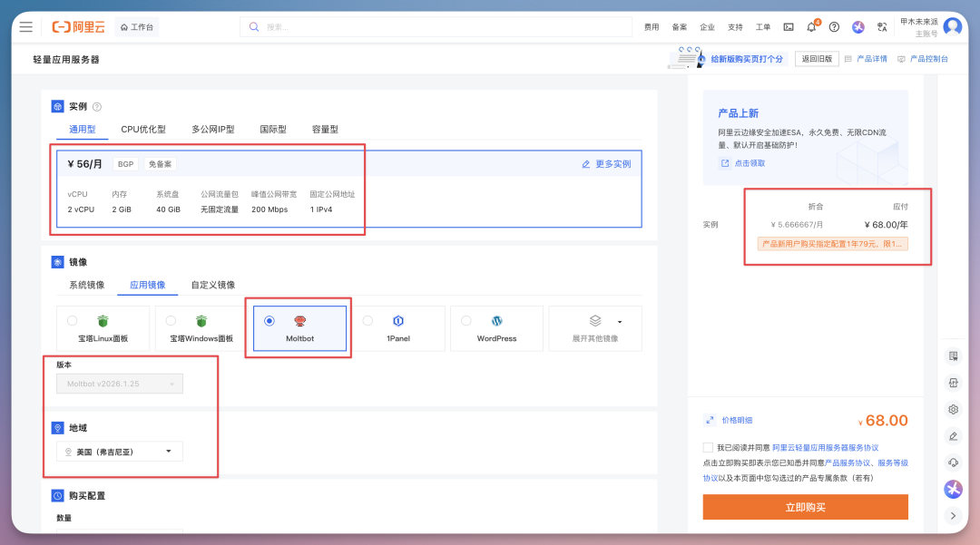Open the hamburger navigation menu
This screenshot has height=545, width=980.
pos(25,27)
